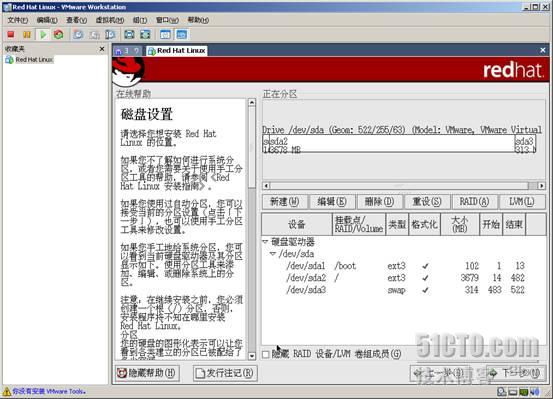This screenshot has width=553, height=399.
Task: Click the Summary View toolbar icon
Action: tap(165, 34)
